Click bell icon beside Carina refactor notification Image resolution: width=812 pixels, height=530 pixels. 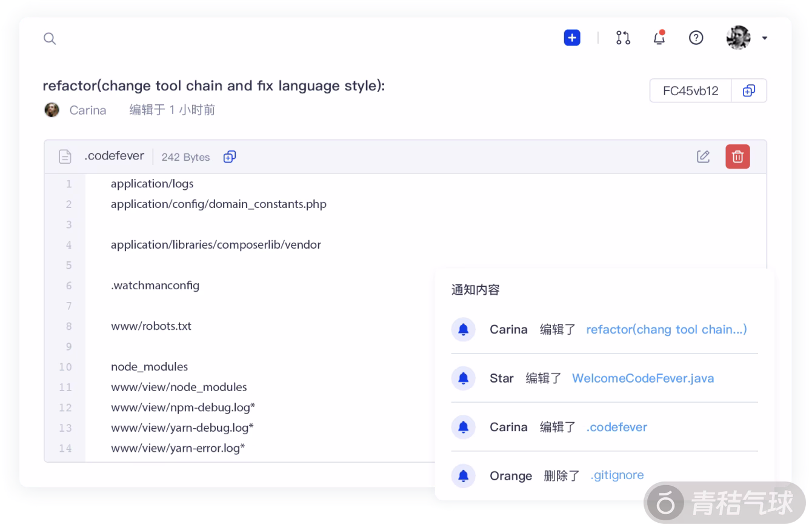(x=464, y=329)
